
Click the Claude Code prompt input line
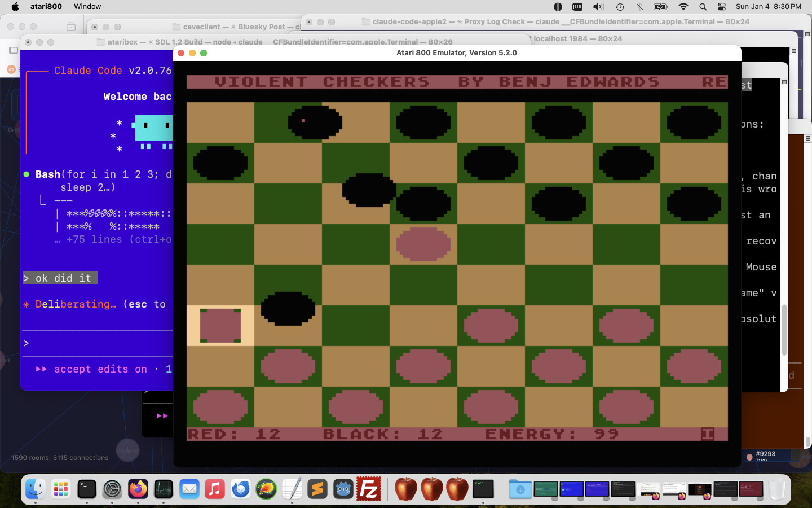pos(96,343)
